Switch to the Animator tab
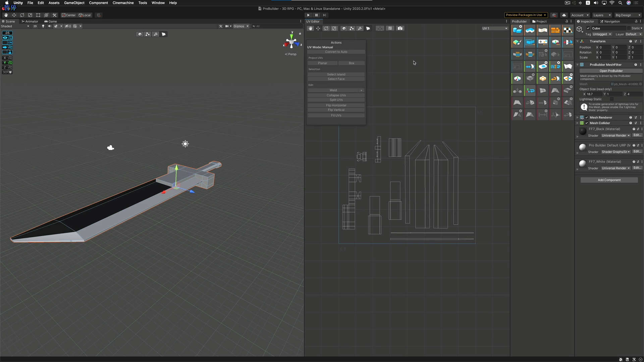 [30, 21]
